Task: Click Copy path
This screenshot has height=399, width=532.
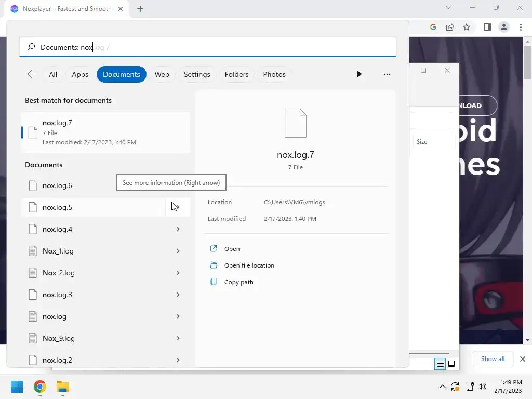Action: [238, 282]
